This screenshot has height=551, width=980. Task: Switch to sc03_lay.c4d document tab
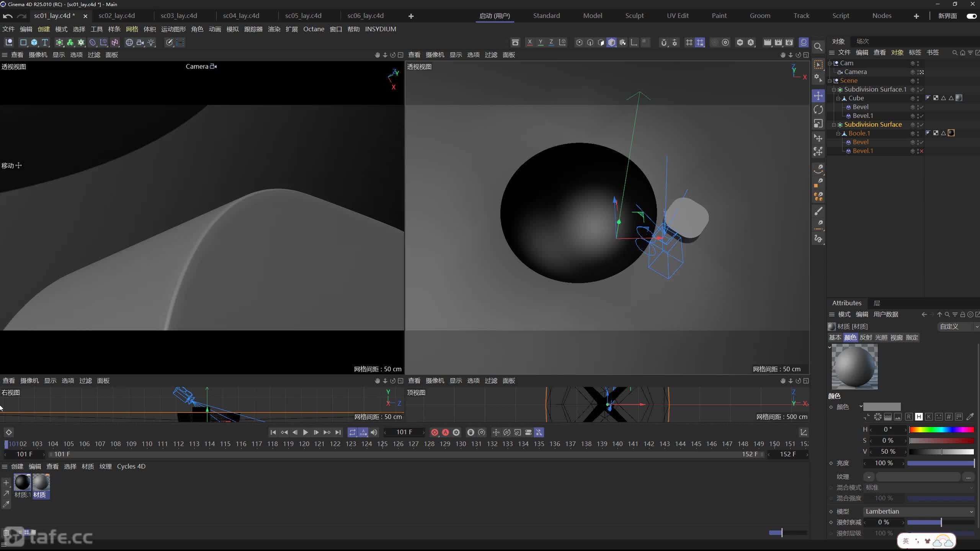179,16
